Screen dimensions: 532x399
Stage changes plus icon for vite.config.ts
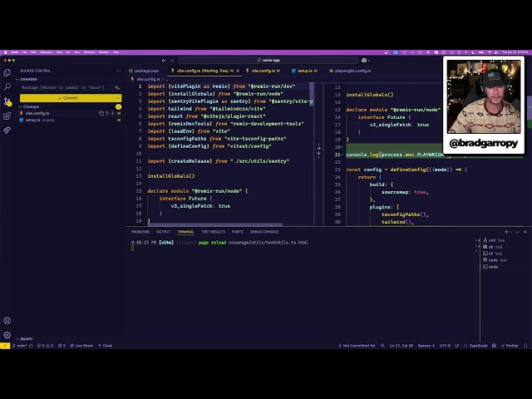coord(113,113)
